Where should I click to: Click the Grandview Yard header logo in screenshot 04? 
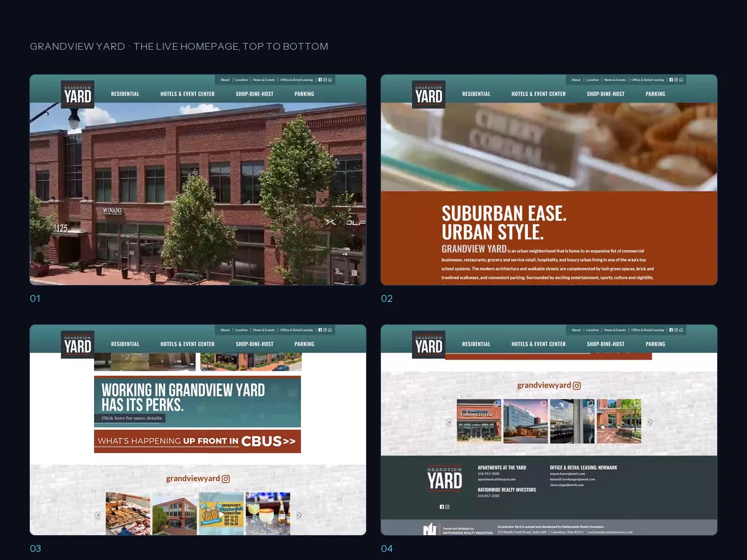(x=429, y=345)
